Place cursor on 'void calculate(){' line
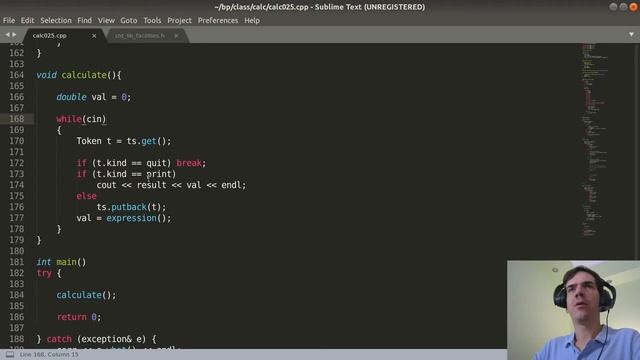 (79, 75)
